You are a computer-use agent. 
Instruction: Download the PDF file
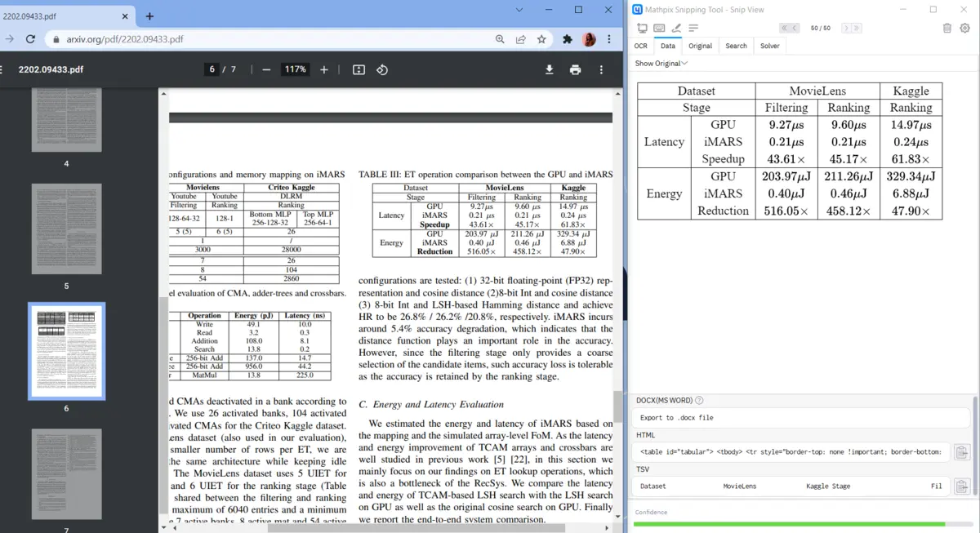click(x=550, y=70)
